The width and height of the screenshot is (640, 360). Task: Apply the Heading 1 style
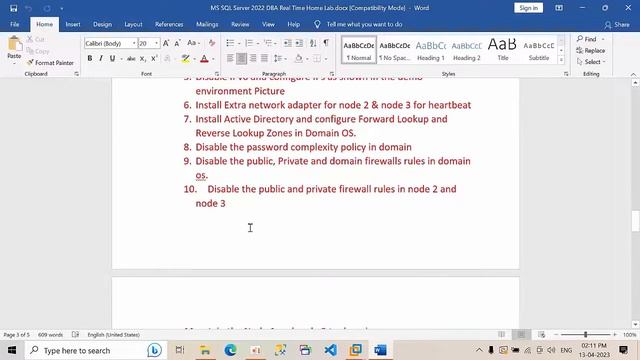(431, 50)
